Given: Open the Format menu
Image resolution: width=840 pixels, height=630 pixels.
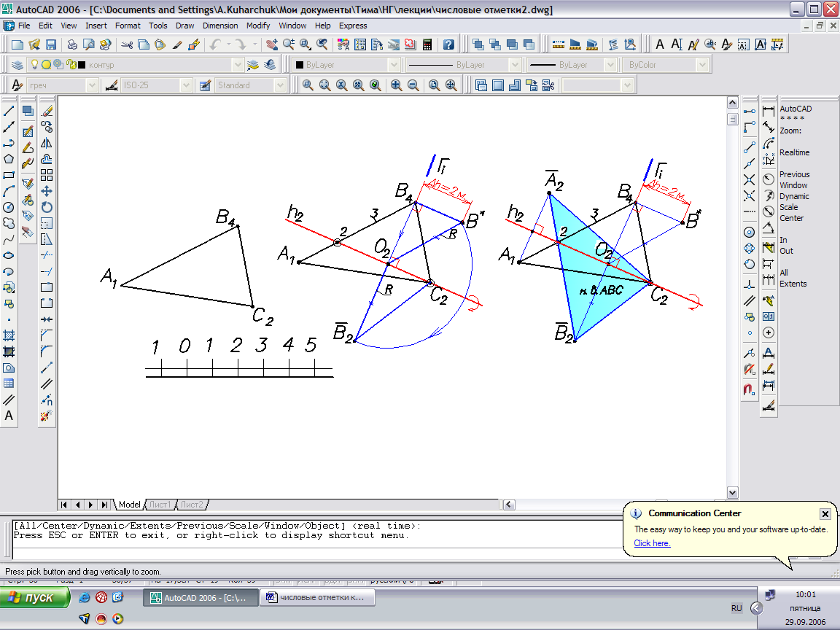Looking at the screenshot, I should pyautogui.click(x=128, y=26).
